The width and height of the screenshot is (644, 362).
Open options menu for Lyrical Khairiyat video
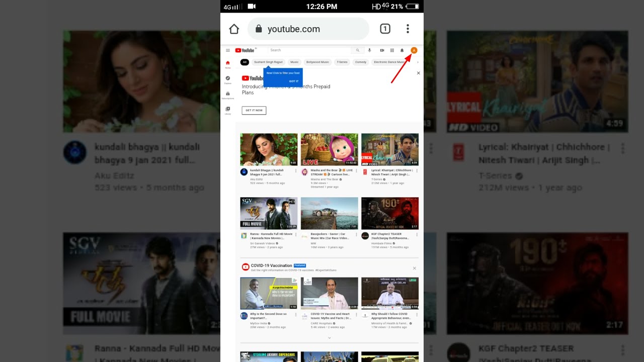[x=417, y=171]
